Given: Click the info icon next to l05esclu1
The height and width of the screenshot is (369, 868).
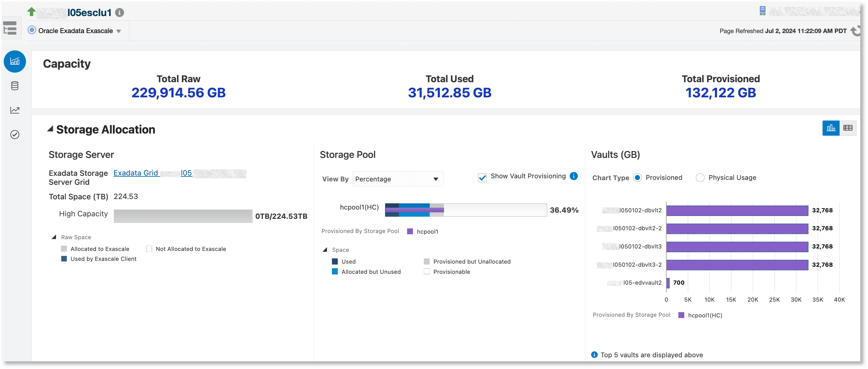Looking at the screenshot, I should pyautogui.click(x=120, y=12).
